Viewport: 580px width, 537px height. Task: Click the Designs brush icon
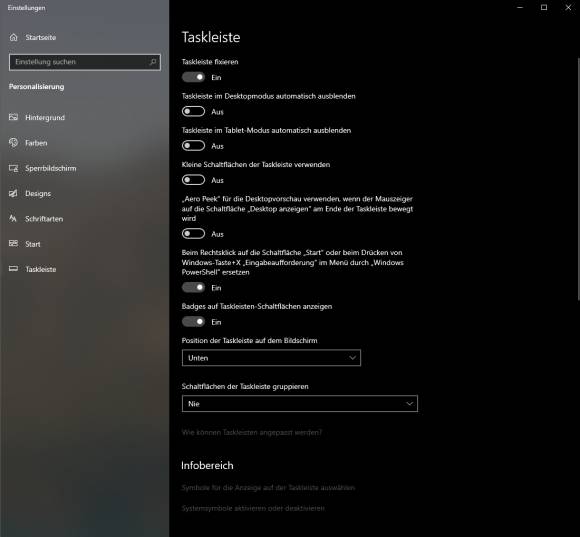click(x=14, y=193)
